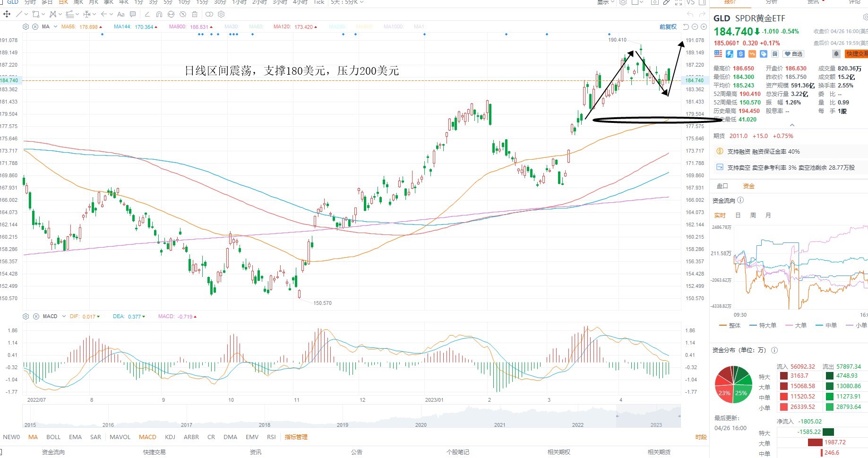Toggle the magnet snap tool

[x=159, y=14]
